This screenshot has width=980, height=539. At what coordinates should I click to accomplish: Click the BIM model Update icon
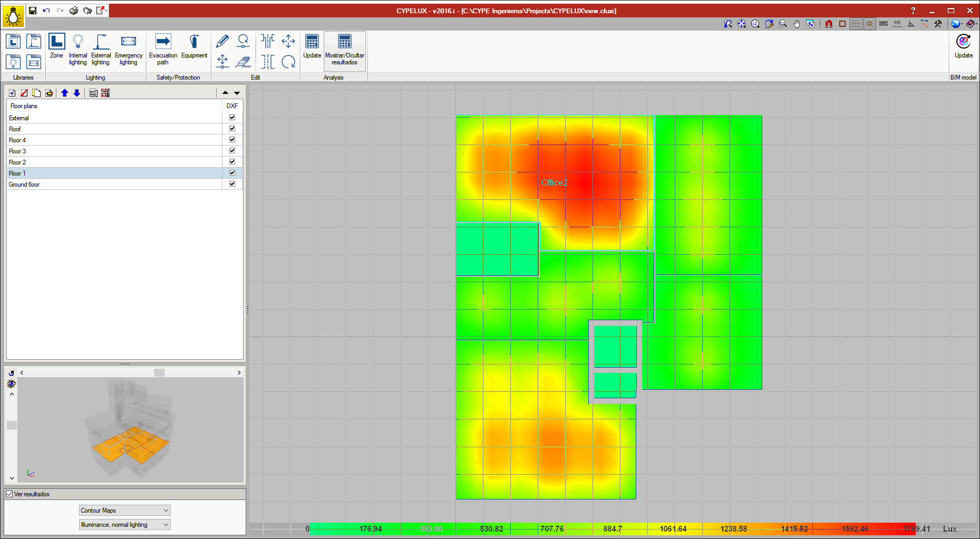coord(964,46)
